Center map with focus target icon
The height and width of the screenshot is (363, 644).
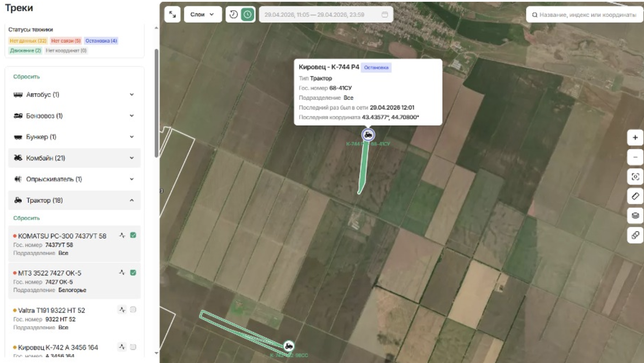pyautogui.click(x=635, y=176)
